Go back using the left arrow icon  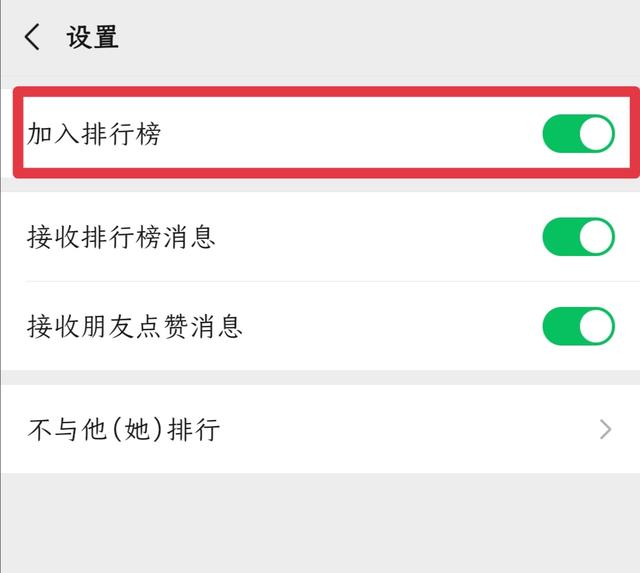(x=32, y=37)
